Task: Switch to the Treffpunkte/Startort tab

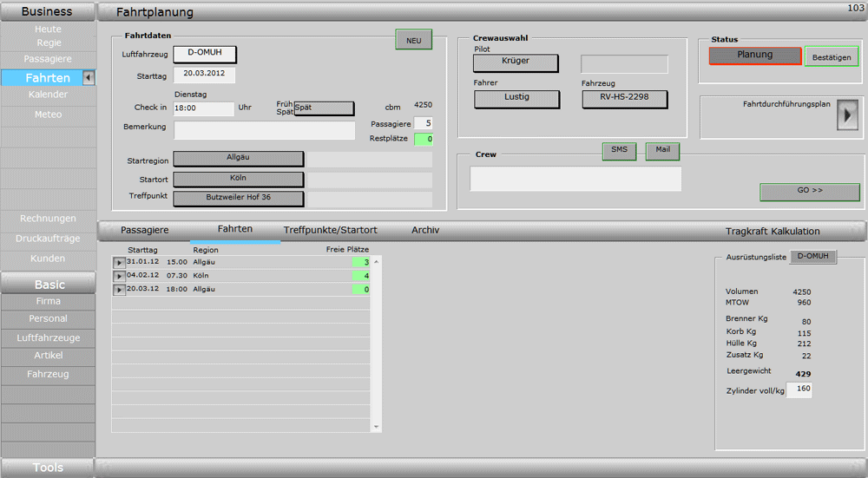Action: click(x=330, y=231)
